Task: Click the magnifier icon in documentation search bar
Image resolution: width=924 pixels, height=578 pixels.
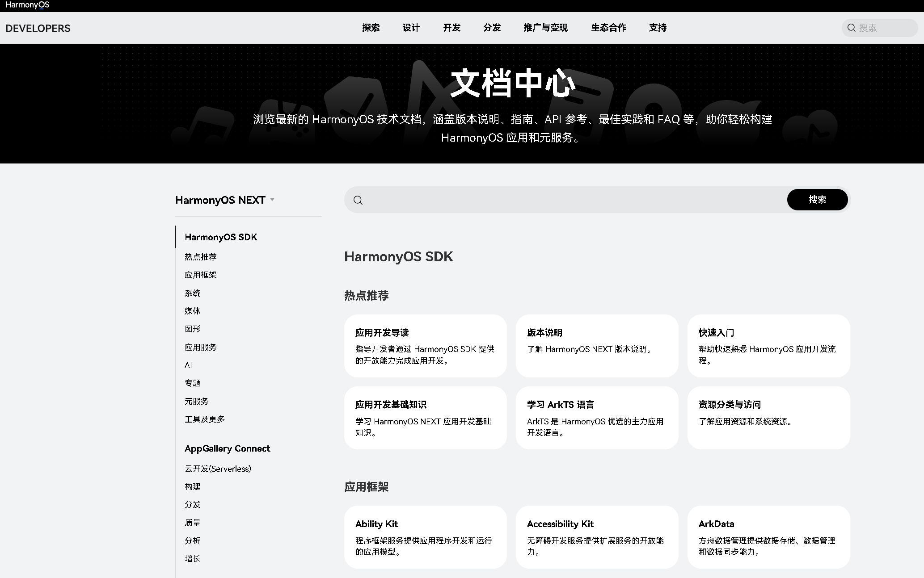Action: tap(358, 200)
